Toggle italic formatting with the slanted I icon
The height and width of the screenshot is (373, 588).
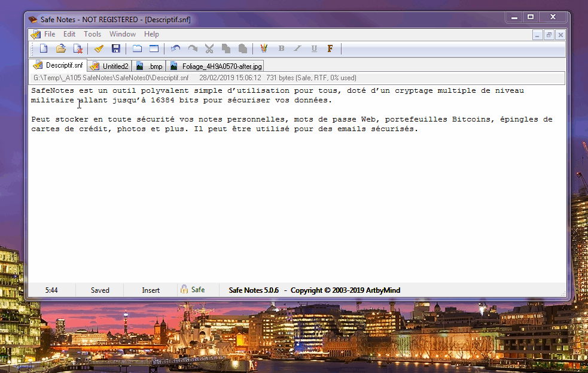[x=298, y=48]
